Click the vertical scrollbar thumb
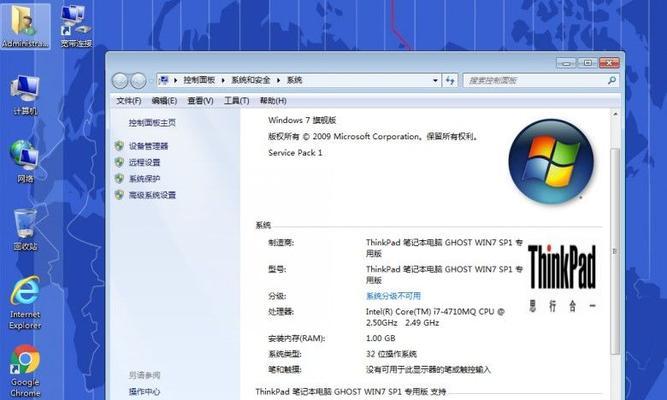The height and width of the screenshot is (400, 667). tap(615, 251)
